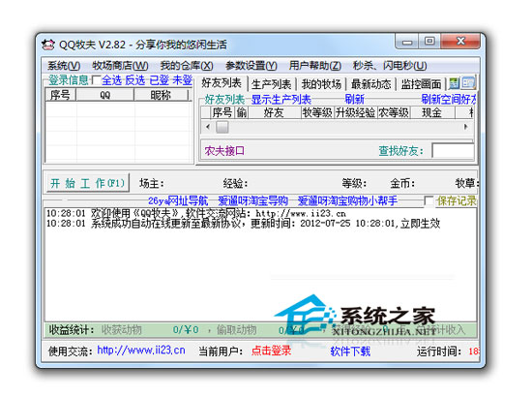
Task: Open the 爱逼呀淘宝导购 link
Action: (x=252, y=201)
